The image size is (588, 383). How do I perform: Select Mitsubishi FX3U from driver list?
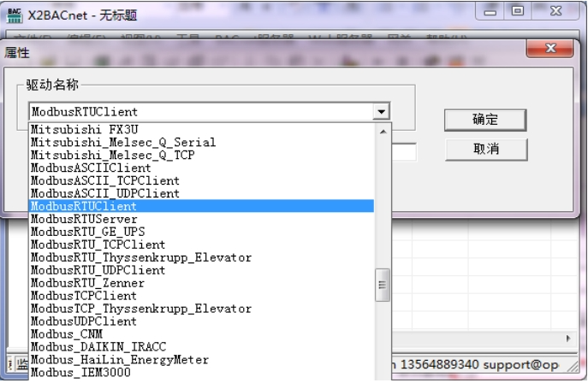pyautogui.click(x=202, y=130)
